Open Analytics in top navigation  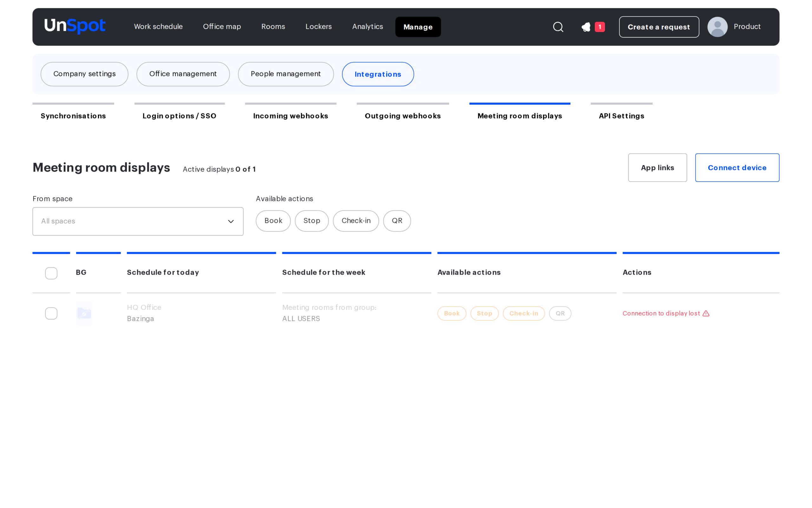367,27
